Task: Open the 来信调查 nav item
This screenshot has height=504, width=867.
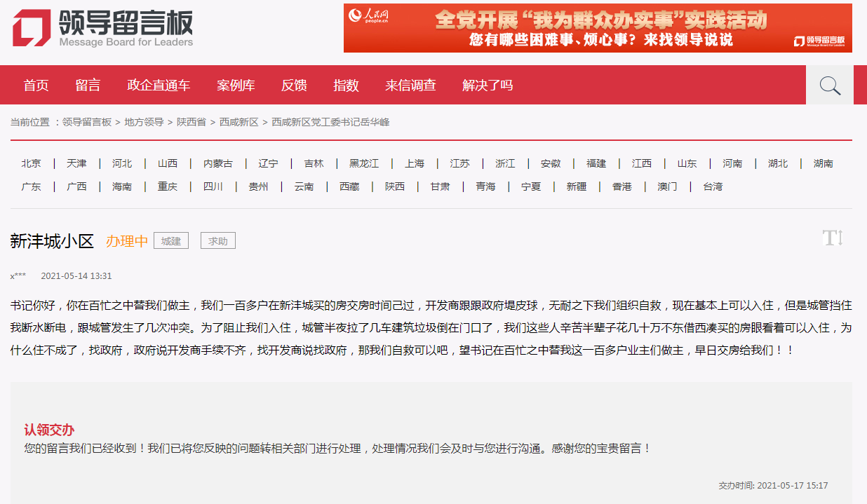Action: point(410,86)
